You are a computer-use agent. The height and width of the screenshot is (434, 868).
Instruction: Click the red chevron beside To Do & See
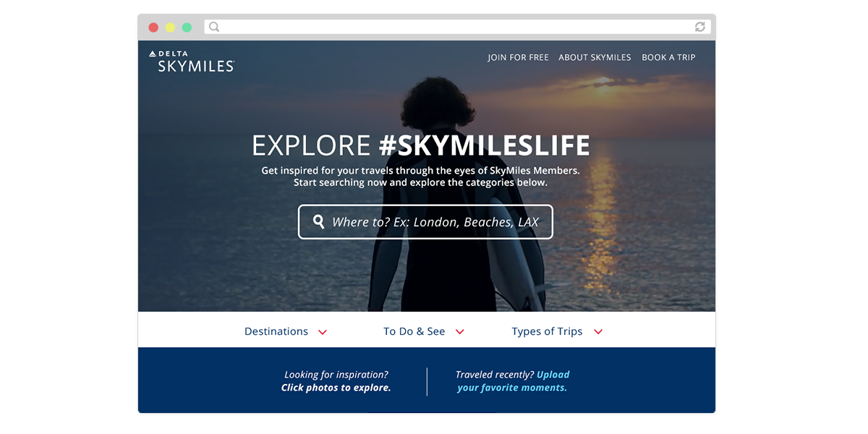(459, 332)
